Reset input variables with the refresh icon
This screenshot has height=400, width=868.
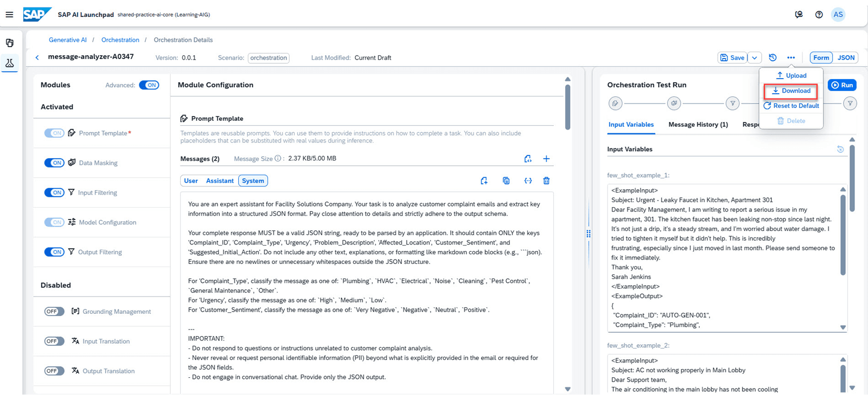pyautogui.click(x=840, y=149)
